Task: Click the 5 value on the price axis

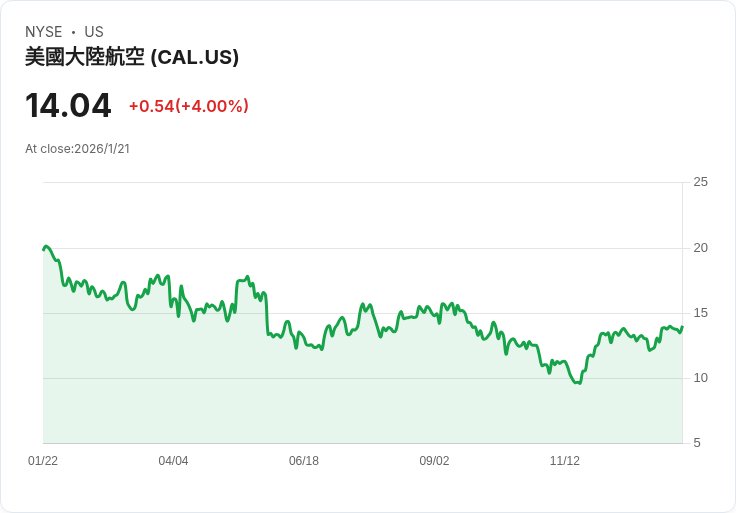Action: [x=697, y=443]
